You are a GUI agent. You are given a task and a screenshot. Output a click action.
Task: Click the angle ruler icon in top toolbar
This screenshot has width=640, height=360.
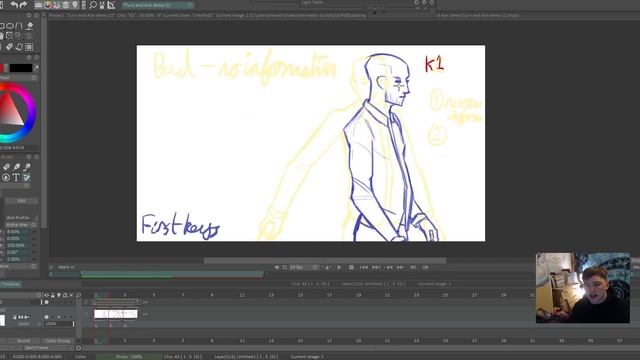coord(111,5)
